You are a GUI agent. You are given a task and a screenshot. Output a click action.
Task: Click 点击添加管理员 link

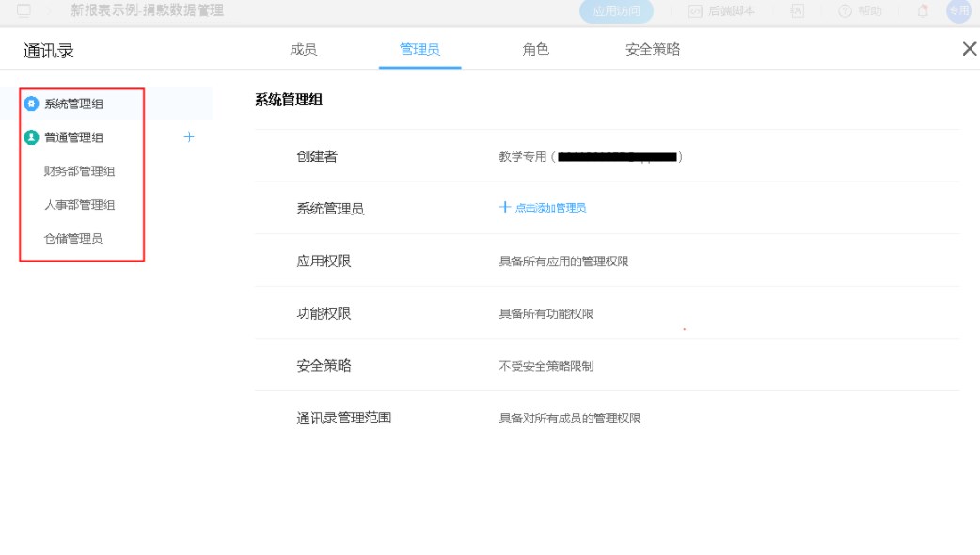coord(549,208)
